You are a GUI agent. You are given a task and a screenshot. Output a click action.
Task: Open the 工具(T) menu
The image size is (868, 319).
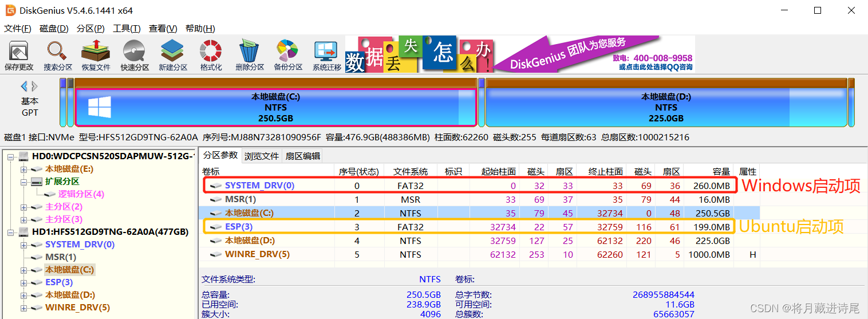click(127, 29)
